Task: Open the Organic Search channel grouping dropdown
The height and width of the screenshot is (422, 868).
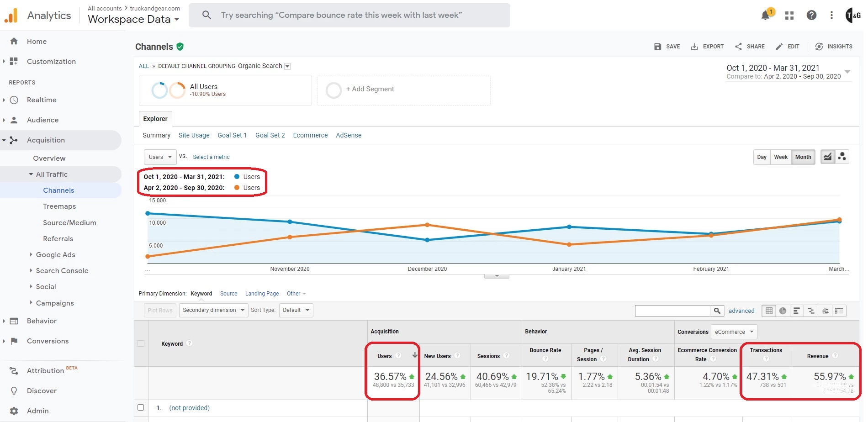Action: tap(287, 66)
